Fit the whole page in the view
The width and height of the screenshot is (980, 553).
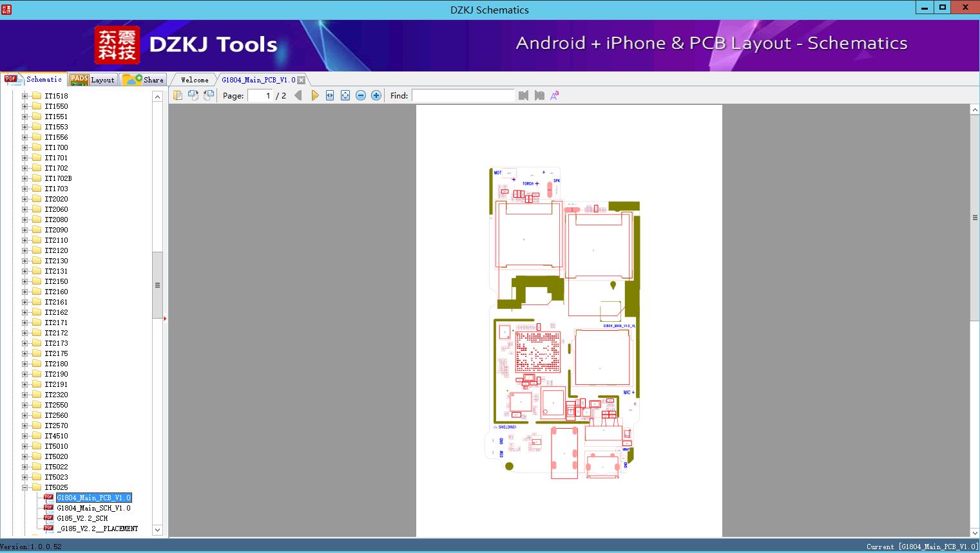pos(345,95)
